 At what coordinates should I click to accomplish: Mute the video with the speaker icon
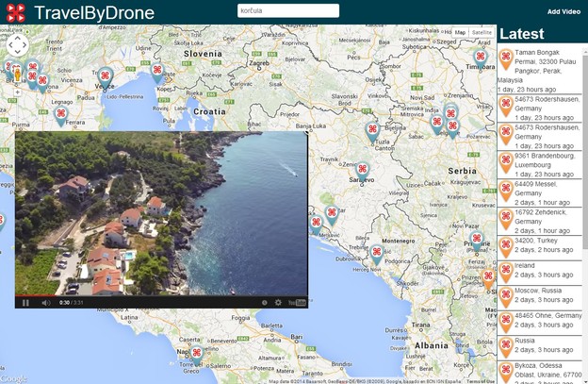[46, 303]
